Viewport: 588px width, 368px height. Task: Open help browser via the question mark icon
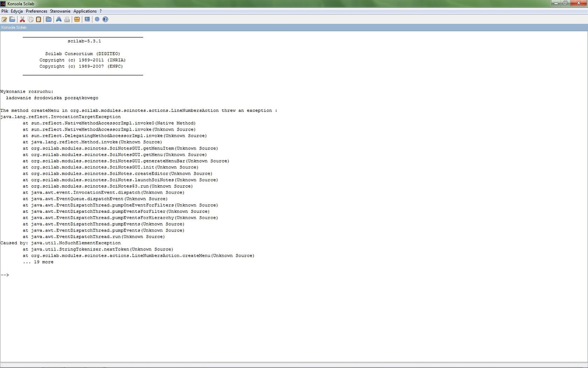tap(105, 19)
